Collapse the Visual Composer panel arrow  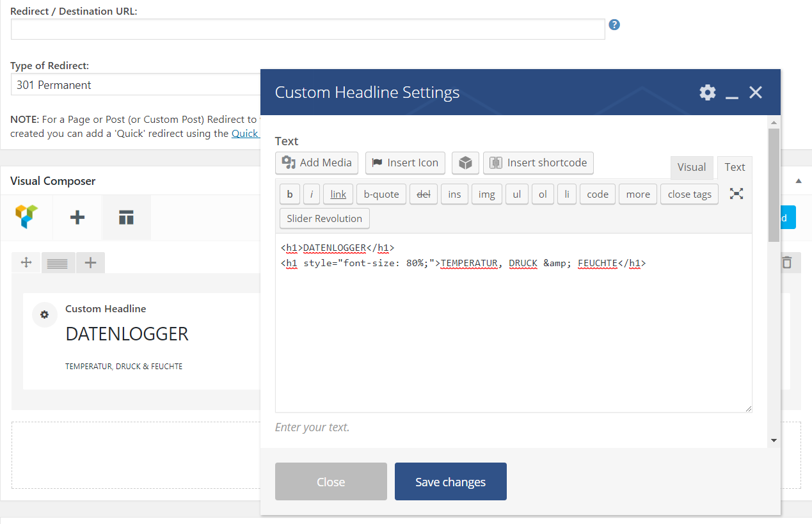pyautogui.click(x=799, y=181)
